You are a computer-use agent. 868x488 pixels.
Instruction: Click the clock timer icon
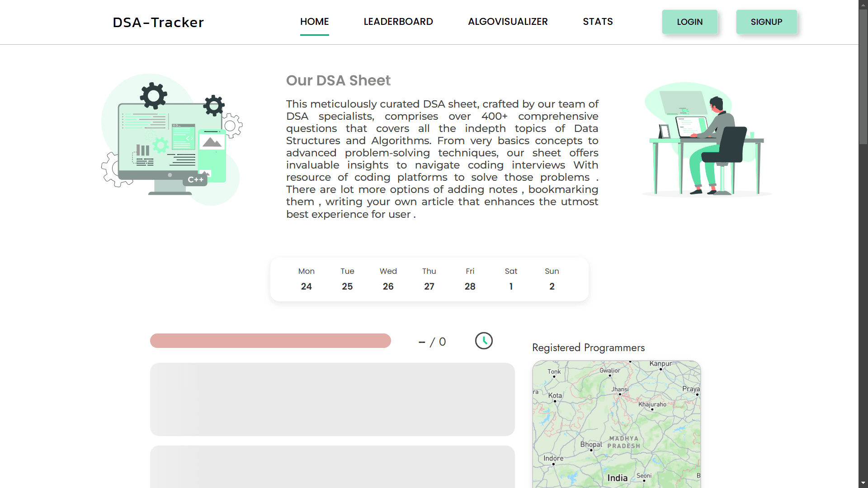[484, 341]
